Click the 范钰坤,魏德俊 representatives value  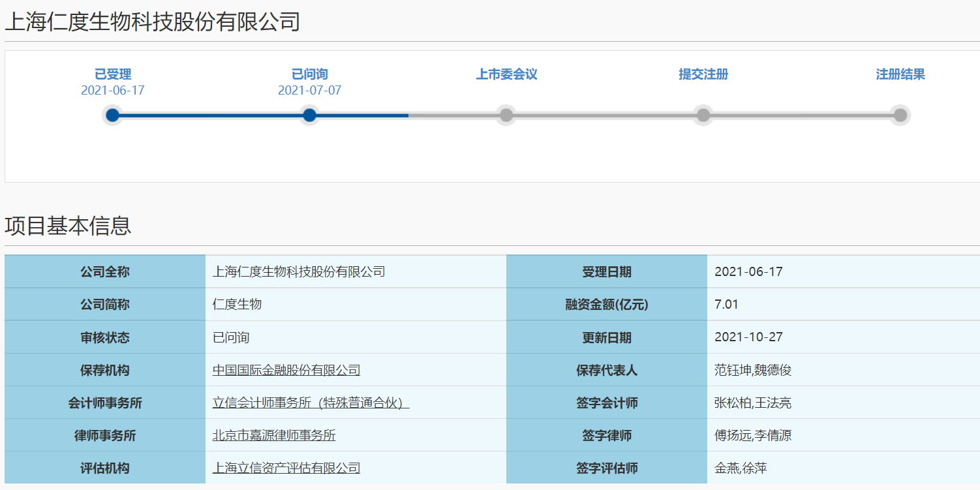(753, 371)
